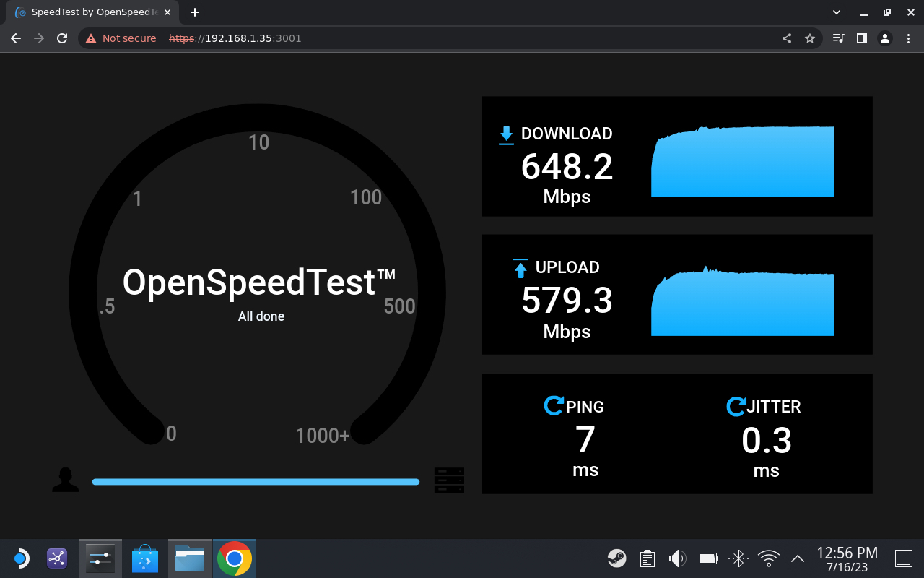
Task: Click the 1000+ gauge label
Action: coord(323,436)
